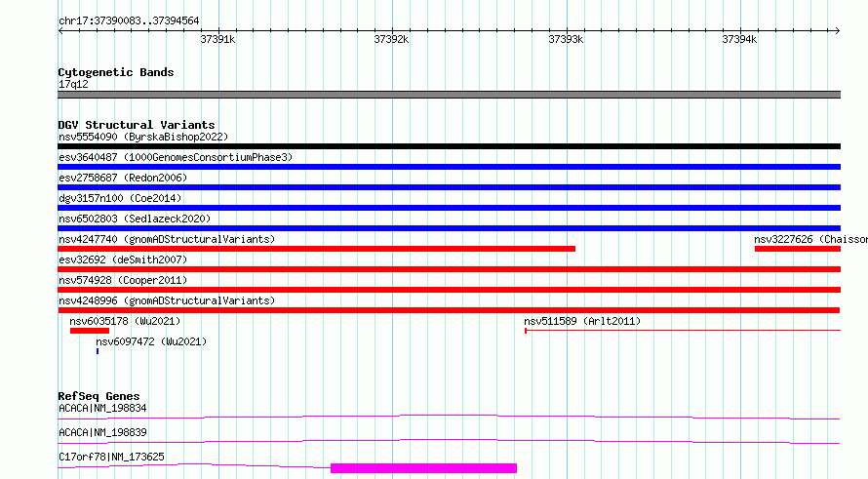Click the nsv5554090 (ByrskaBishop2022) label

coord(143,137)
